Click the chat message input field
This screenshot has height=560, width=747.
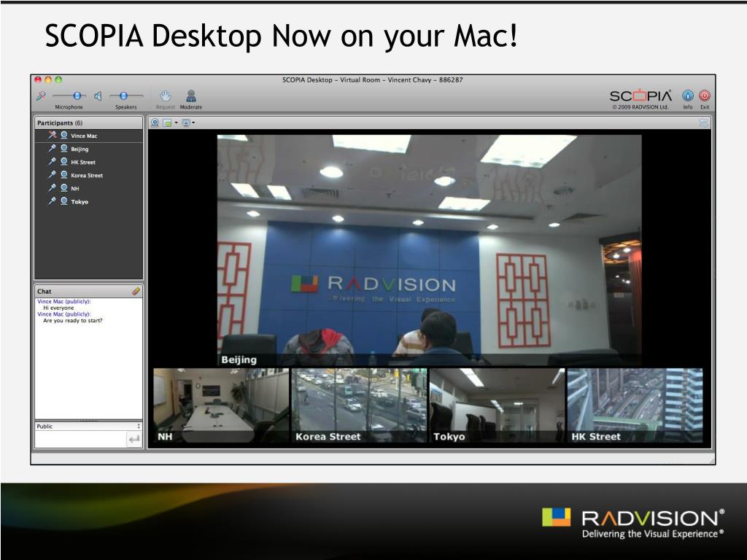point(80,439)
